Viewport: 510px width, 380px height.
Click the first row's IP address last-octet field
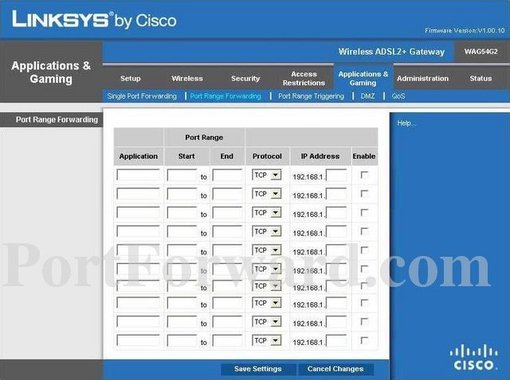tap(336, 175)
